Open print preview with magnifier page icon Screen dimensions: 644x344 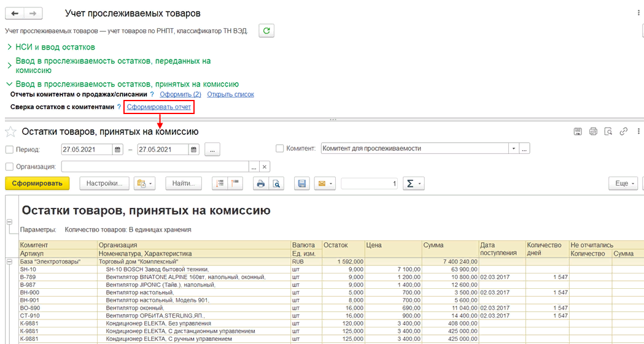[x=276, y=183]
